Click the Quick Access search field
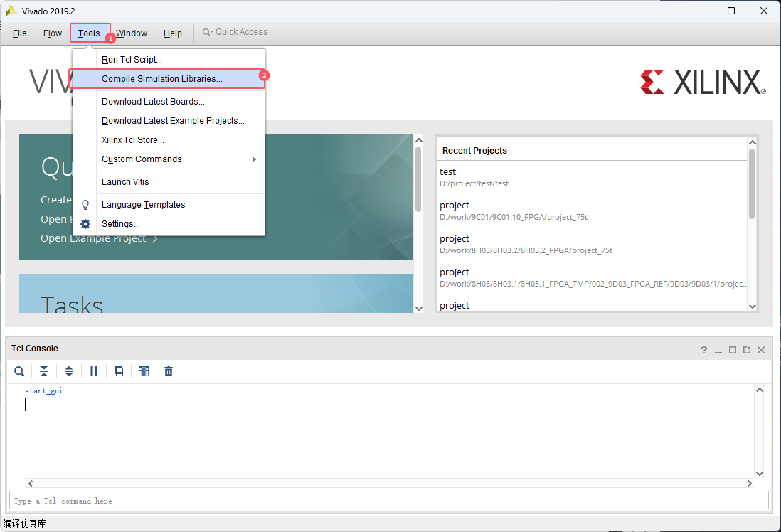The image size is (781, 532). pyautogui.click(x=252, y=32)
